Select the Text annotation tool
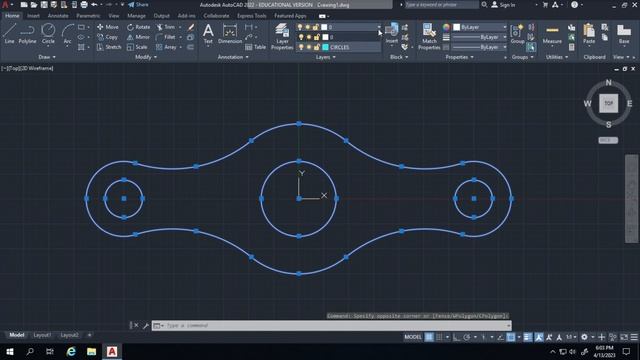Viewport: 640px width, 360px height. pyautogui.click(x=208, y=33)
